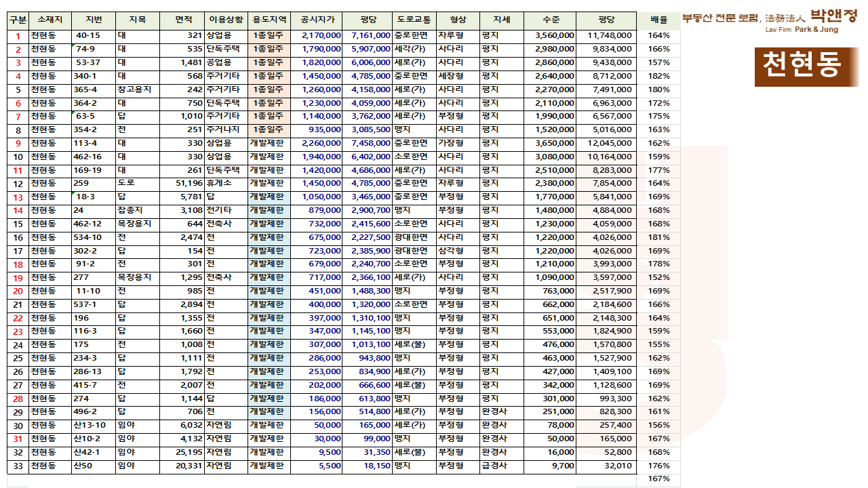Image resolution: width=868 pixels, height=488 pixels.
Task: Click the price value 2,170,000
Action: 317,35
